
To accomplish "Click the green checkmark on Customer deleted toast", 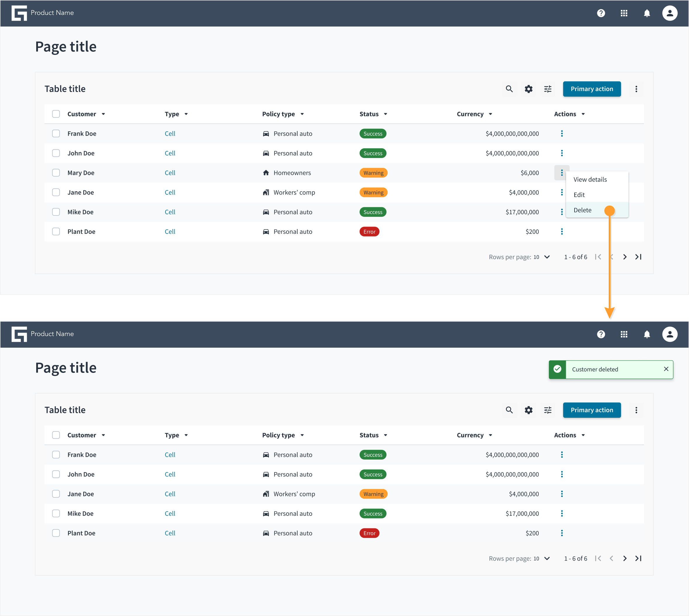I will (557, 369).
